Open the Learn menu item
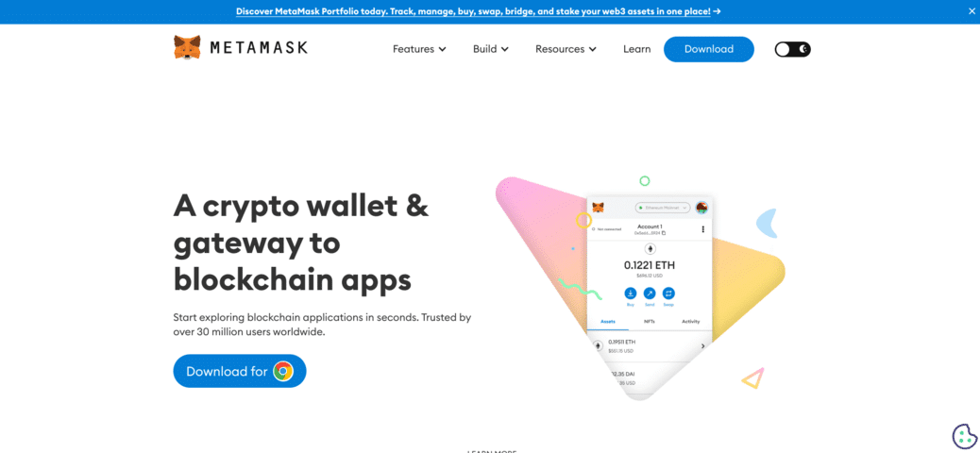This screenshot has height=453, width=980. point(637,49)
